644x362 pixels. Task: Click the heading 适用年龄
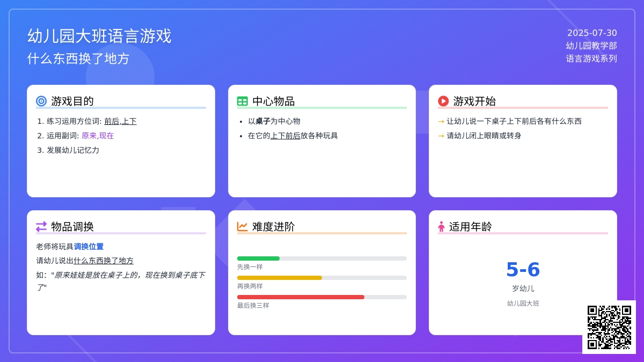click(x=471, y=226)
